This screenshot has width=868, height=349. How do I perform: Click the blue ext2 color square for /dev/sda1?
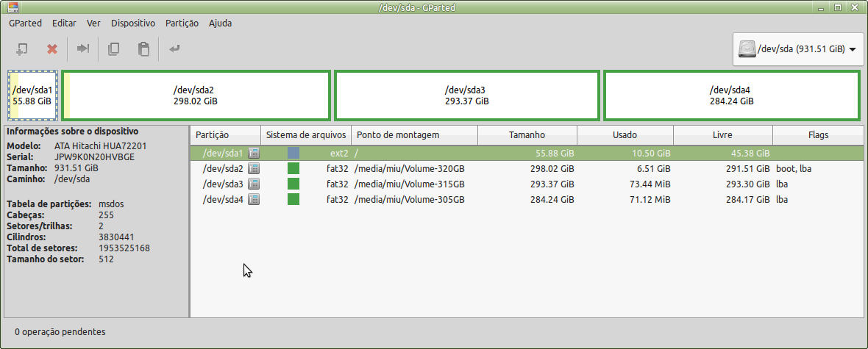(x=294, y=153)
